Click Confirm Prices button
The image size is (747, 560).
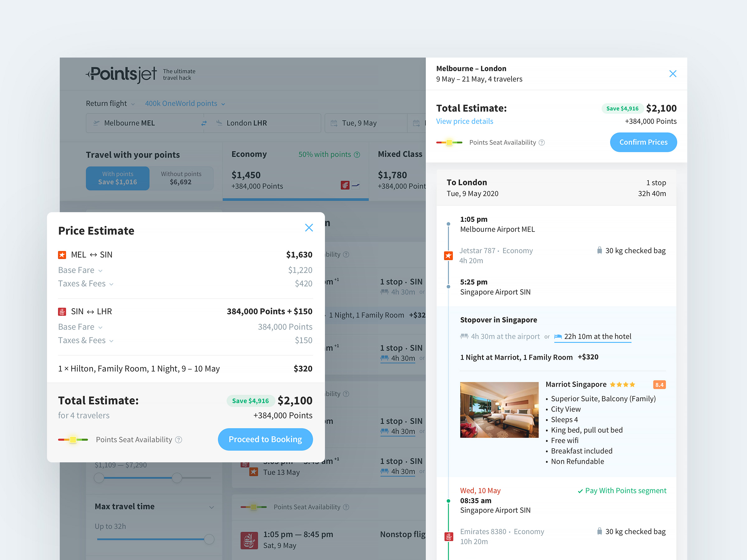click(643, 142)
